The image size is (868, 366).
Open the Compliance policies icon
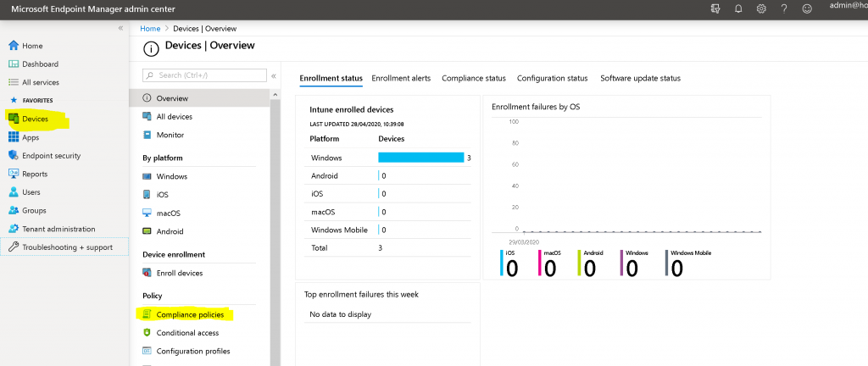click(147, 314)
